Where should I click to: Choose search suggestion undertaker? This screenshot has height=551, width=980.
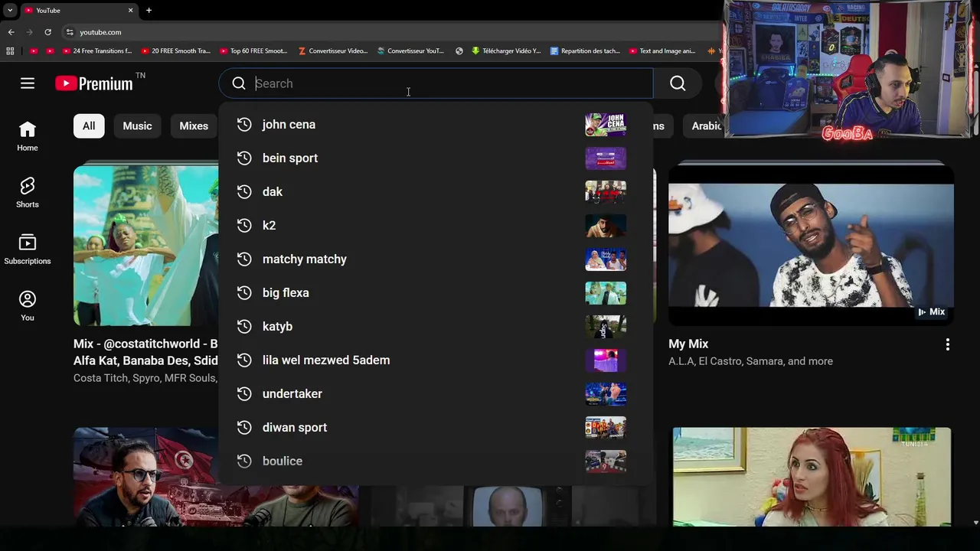[x=436, y=393]
